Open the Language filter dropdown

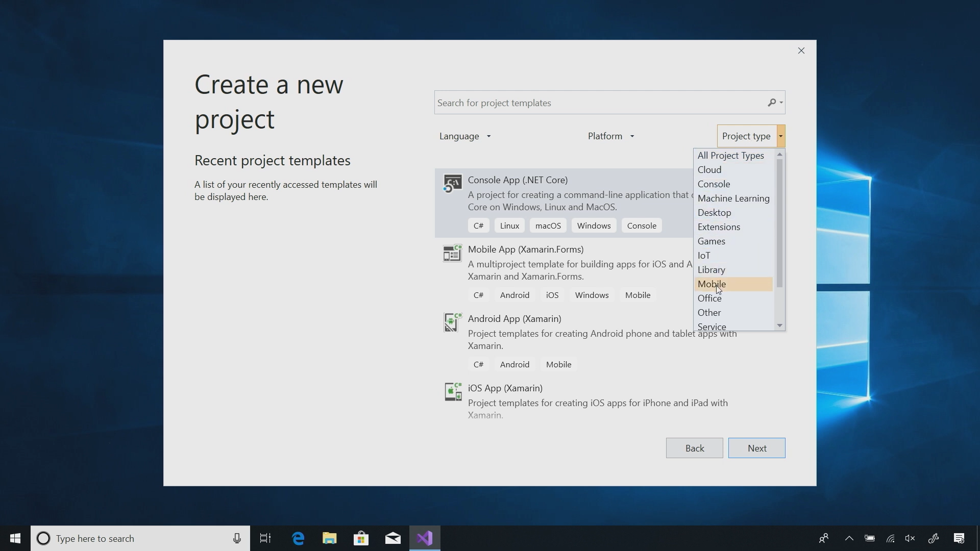(465, 136)
